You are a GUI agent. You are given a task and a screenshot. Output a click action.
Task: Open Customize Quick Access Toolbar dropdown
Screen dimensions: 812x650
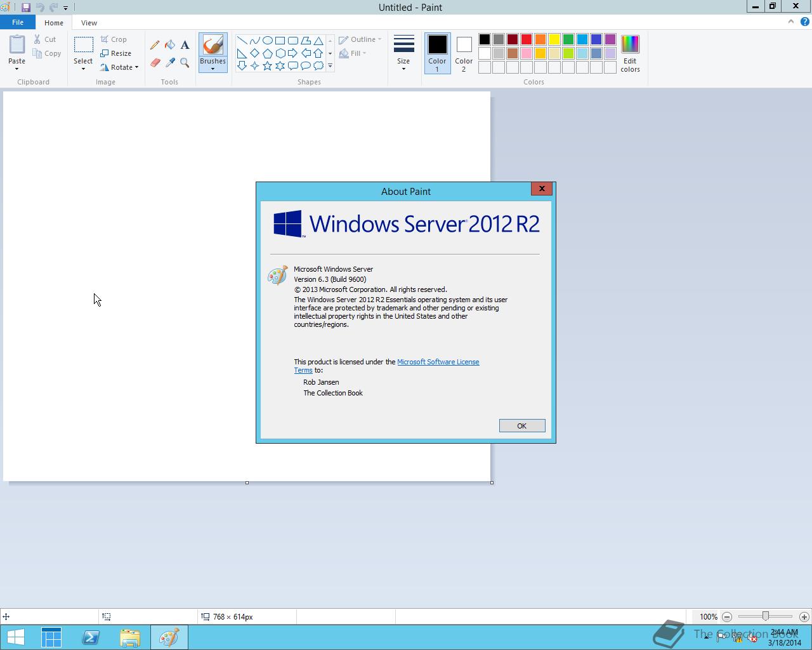pos(65,8)
